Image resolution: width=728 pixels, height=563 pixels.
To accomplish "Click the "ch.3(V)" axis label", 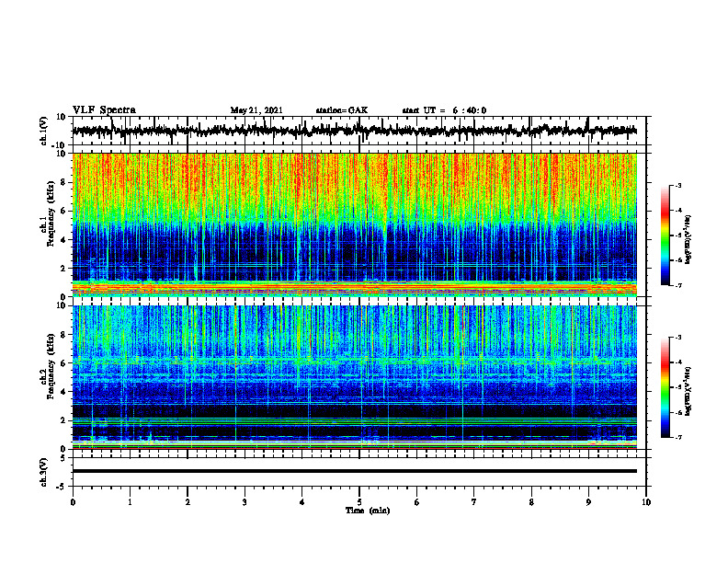I will (44, 472).
